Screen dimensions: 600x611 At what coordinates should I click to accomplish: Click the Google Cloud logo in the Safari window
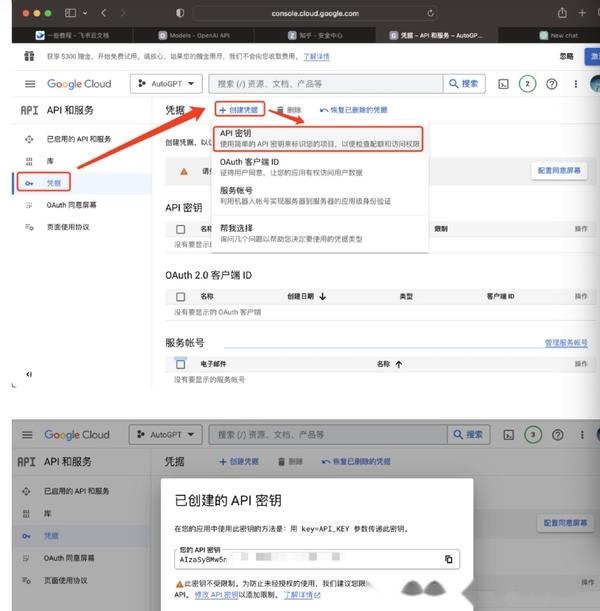[x=79, y=84]
